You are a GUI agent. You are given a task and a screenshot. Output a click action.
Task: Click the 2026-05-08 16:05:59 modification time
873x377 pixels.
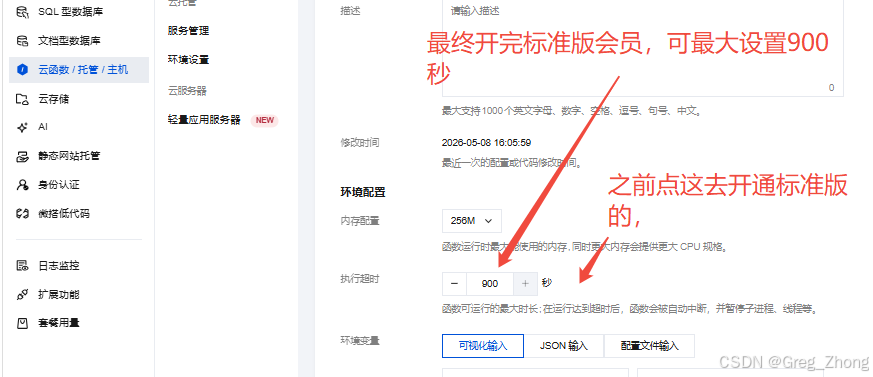[x=486, y=143]
